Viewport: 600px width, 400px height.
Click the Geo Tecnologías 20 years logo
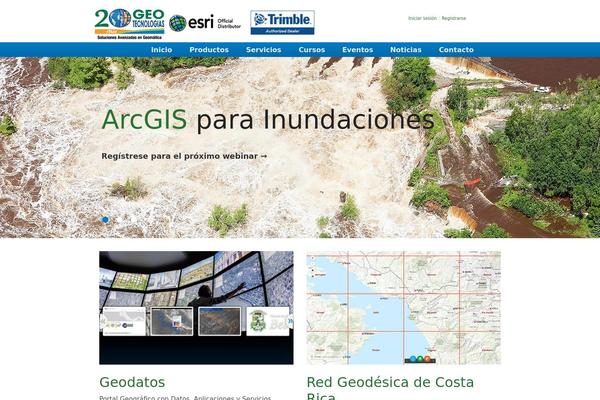click(x=130, y=24)
